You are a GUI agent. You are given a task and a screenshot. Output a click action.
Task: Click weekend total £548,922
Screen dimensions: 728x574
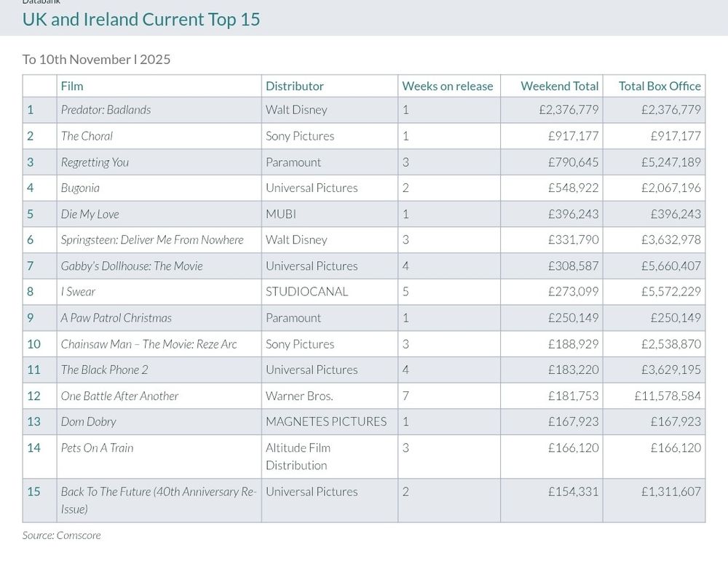coord(574,188)
